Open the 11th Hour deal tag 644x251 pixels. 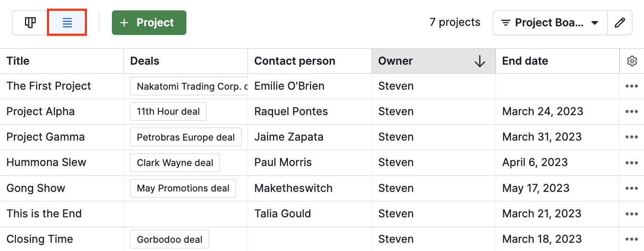168,112
